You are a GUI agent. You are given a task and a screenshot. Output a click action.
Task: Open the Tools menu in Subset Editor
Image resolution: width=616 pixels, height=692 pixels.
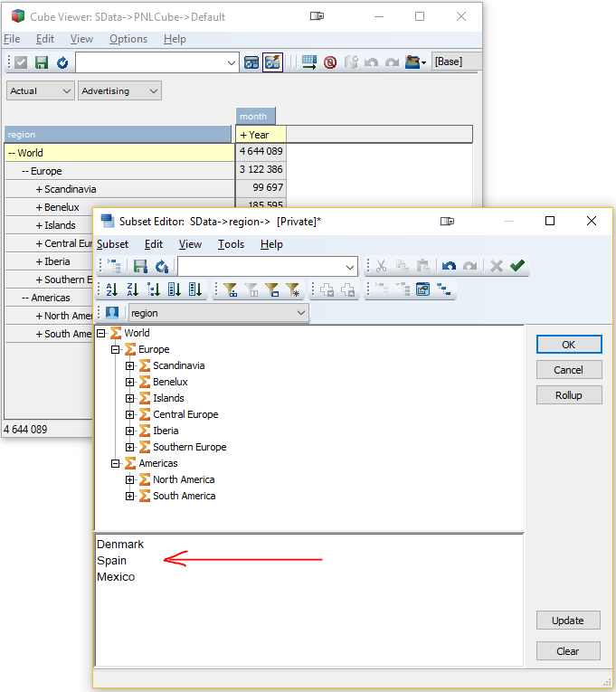tap(231, 244)
